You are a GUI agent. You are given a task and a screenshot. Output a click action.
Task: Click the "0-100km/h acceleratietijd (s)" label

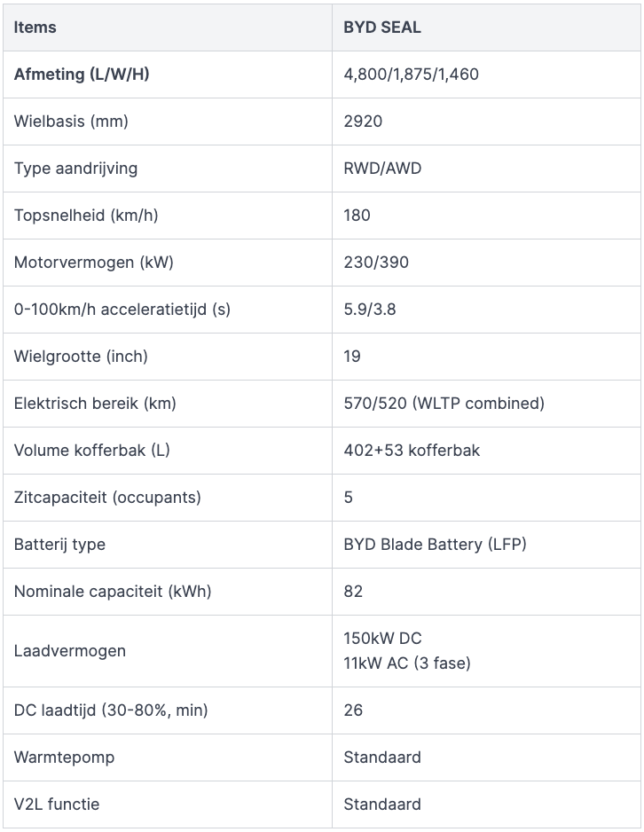click(x=122, y=310)
